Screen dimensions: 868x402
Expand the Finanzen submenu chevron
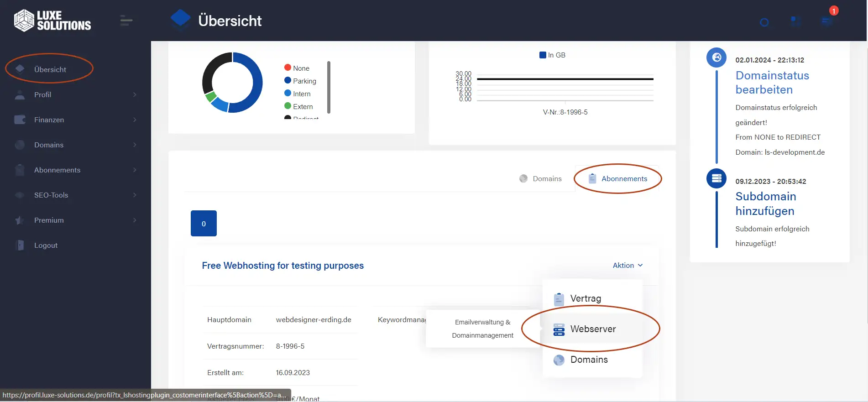[x=135, y=120]
